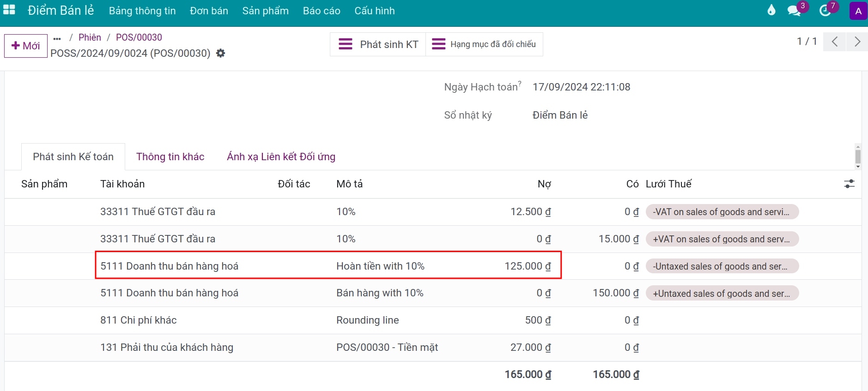Viewport: 868px width, 391px height.
Task: Go to the previous record arrow
Action: pyautogui.click(x=835, y=42)
